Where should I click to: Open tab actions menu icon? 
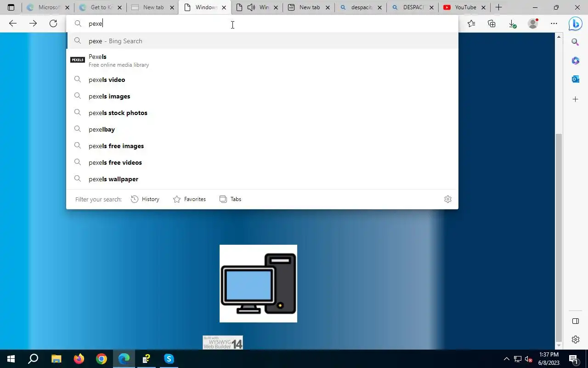coord(11,7)
